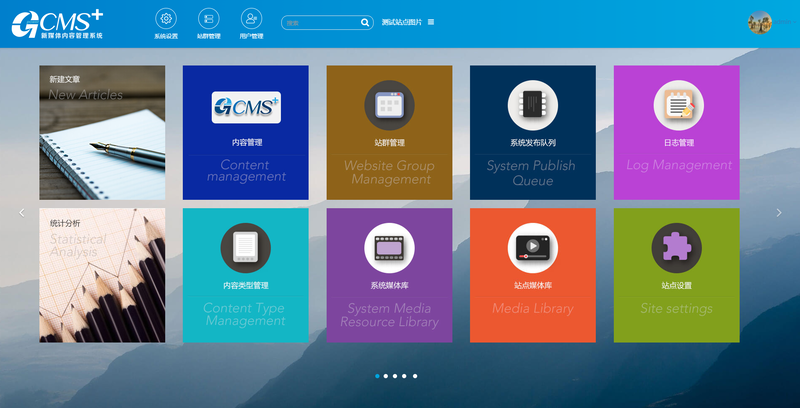
Task: Select the last carousel pagination dot
Action: tap(415, 376)
